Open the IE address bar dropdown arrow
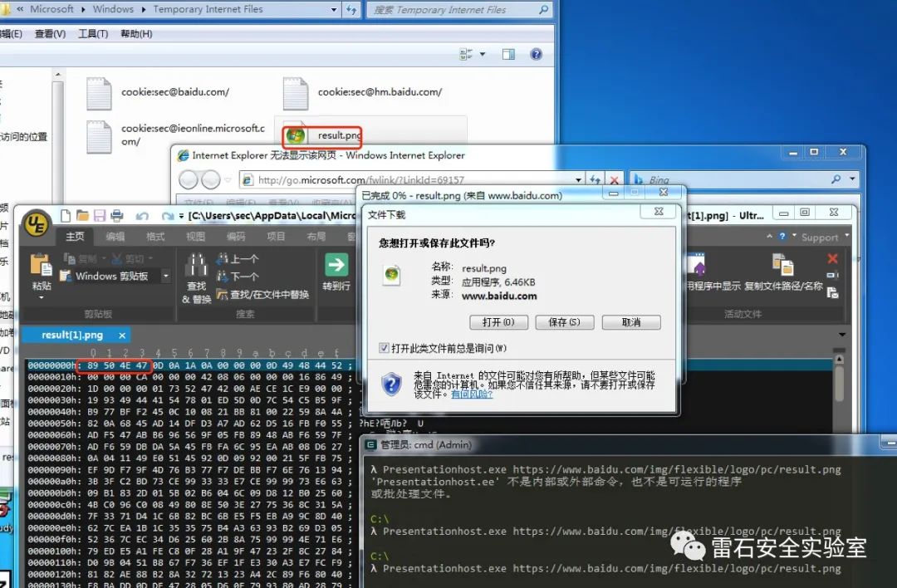The width and height of the screenshot is (897, 588). (x=578, y=179)
